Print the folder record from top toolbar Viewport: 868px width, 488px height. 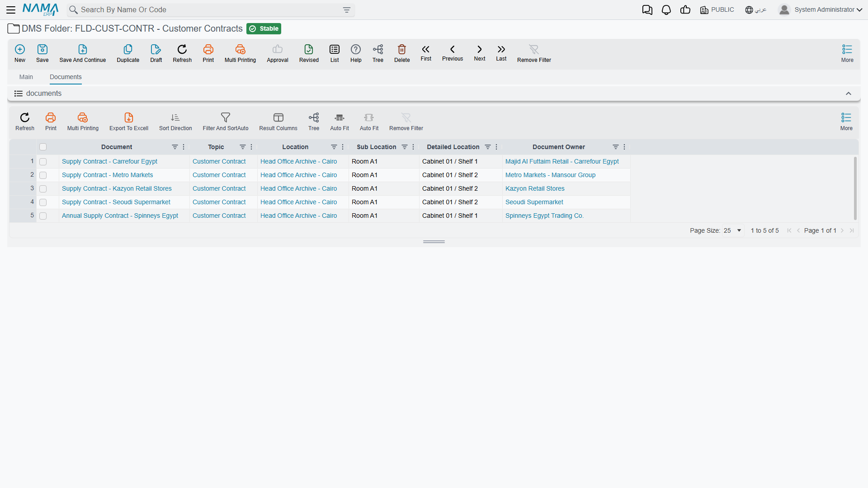208,53
